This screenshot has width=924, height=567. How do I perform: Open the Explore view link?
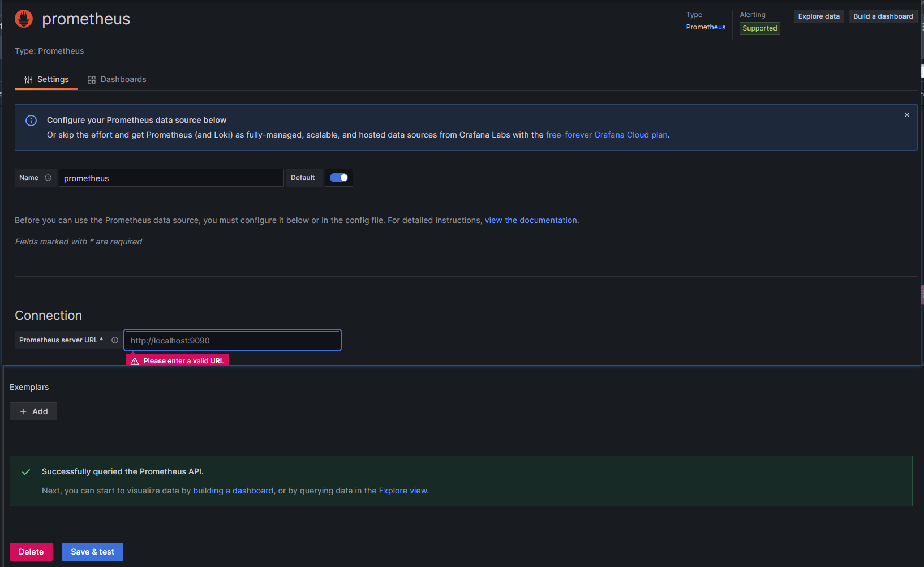click(x=403, y=491)
